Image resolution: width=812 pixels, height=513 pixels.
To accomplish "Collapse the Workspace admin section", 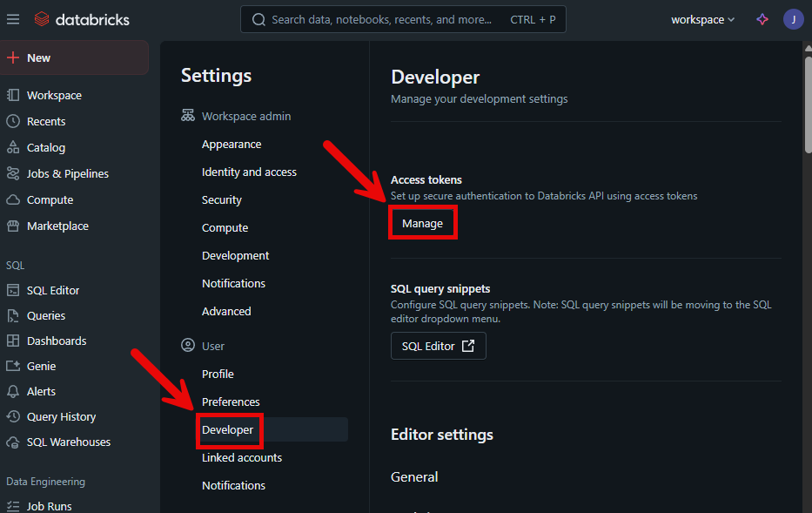I will tap(246, 116).
